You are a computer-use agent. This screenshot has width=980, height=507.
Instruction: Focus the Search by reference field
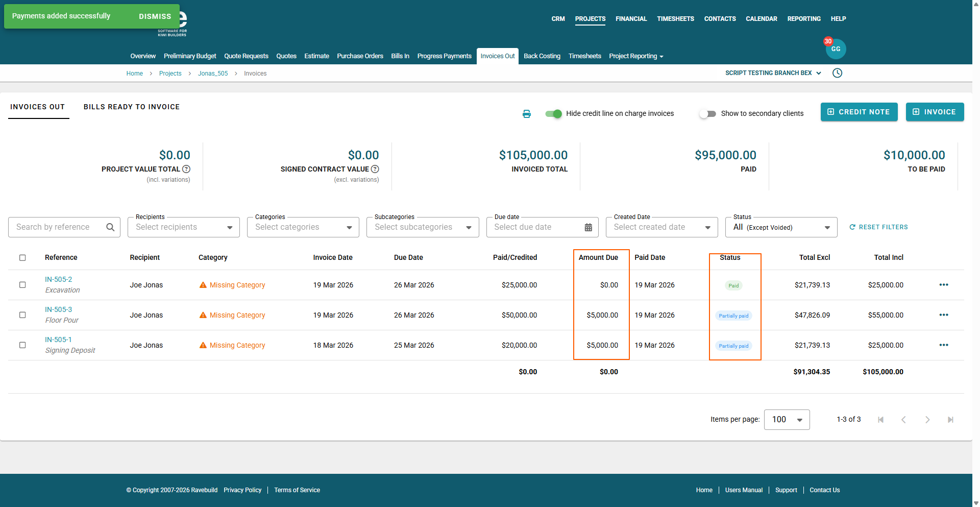tap(59, 227)
